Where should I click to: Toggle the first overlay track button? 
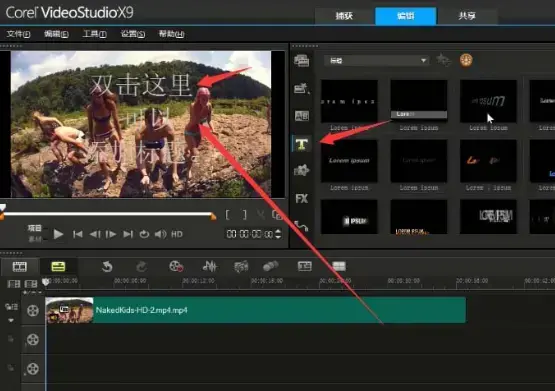pos(33,340)
